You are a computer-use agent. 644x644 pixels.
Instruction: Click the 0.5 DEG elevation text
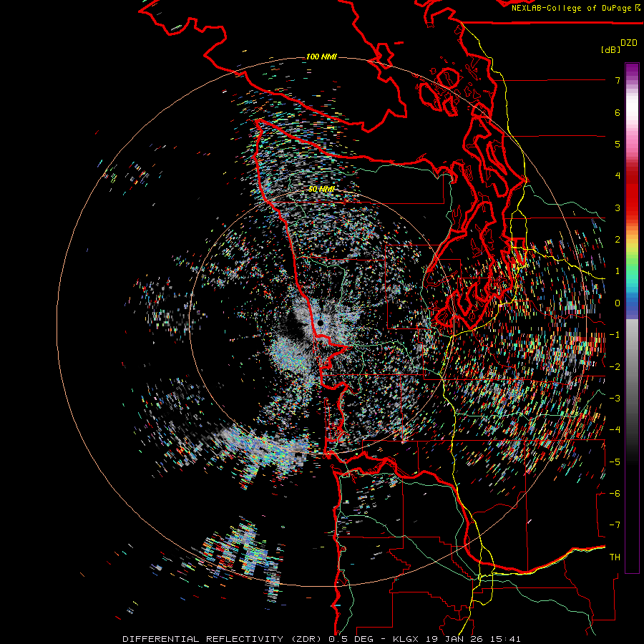click(x=351, y=639)
